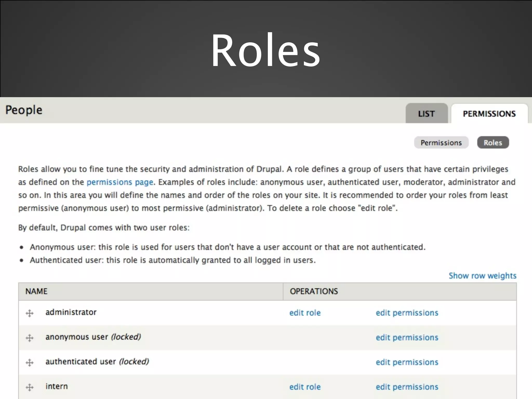The width and height of the screenshot is (532, 399).
Task: Open the PERMISSIONS tab
Action: (x=489, y=113)
